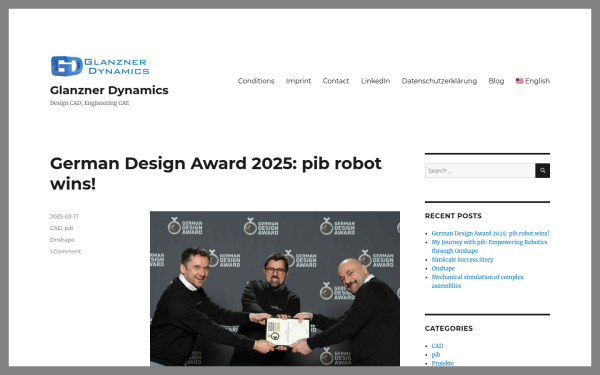Select the English language option
The image size is (600, 375).
pyautogui.click(x=533, y=81)
